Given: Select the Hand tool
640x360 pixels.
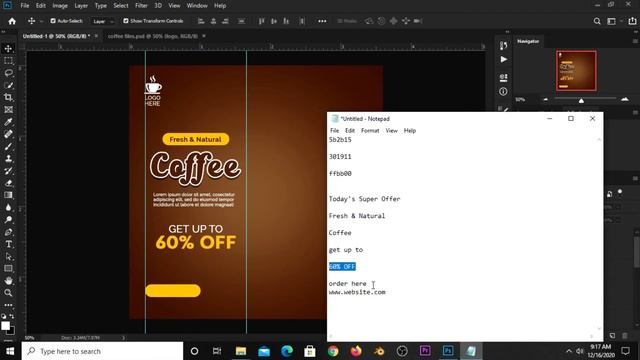Looking at the screenshot, I should pos(8,281).
